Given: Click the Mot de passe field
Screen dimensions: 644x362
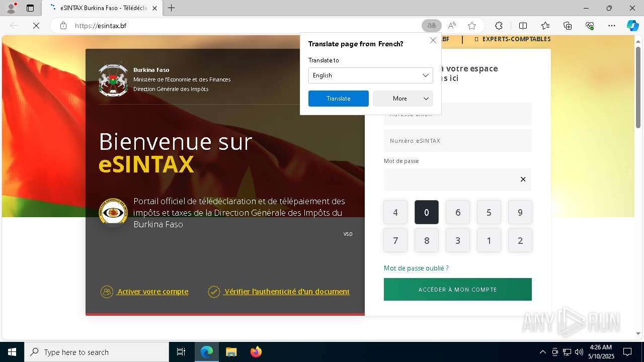Looking at the screenshot, I should click(x=458, y=179).
